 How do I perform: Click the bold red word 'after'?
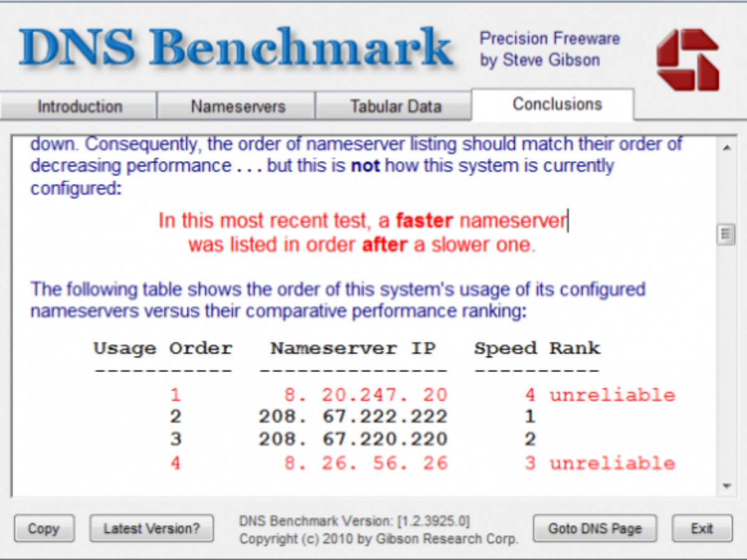(x=384, y=245)
